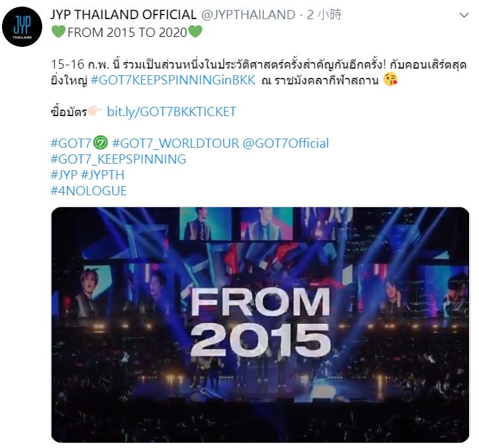This screenshot has width=479, height=448.
Task: Open the @JYPTHAILAND handle
Action: [x=248, y=15]
